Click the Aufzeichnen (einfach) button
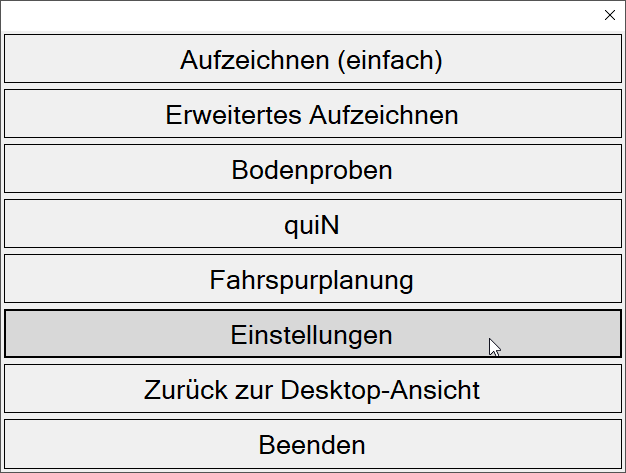626x473 pixels. click(312, 60)
